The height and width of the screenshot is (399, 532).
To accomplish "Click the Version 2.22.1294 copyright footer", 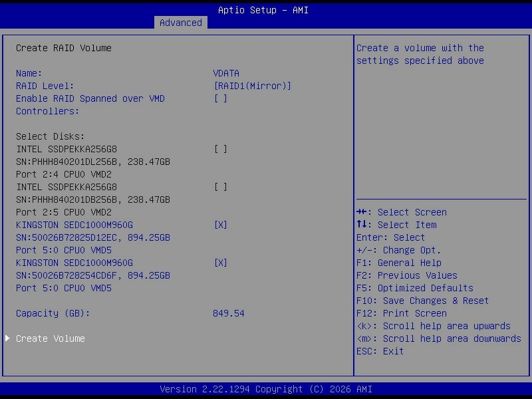I will point(266,389).
